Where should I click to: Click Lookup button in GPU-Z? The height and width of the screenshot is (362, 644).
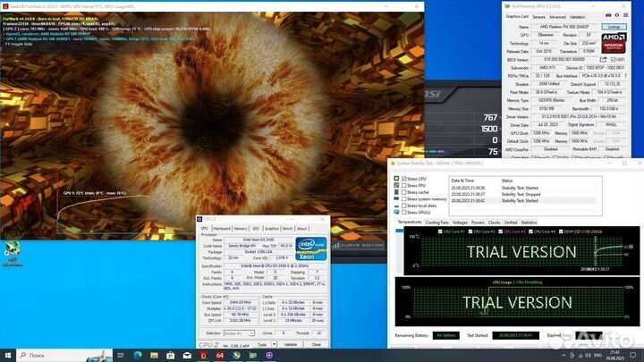click(x=614, y=27)
